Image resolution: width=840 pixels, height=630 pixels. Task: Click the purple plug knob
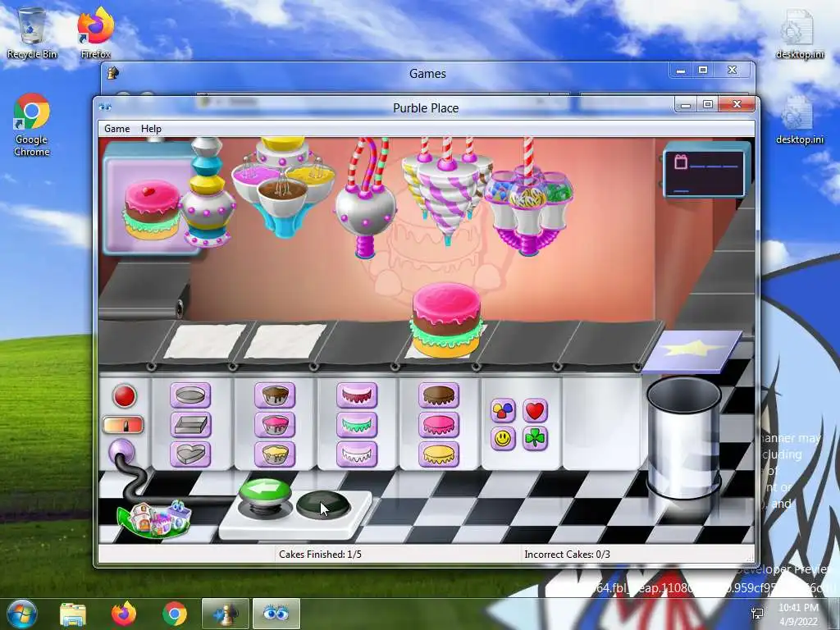pos(121,452)
